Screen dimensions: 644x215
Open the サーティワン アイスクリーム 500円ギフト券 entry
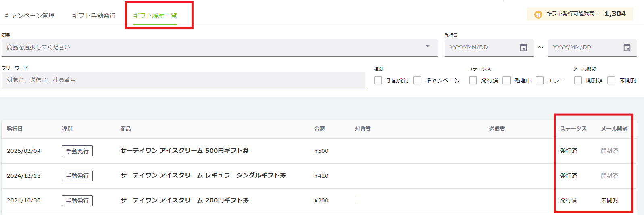coord(185,151)
